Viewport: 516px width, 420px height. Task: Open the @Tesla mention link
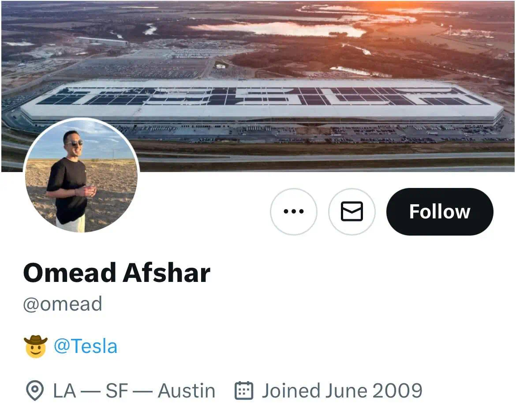86,346
